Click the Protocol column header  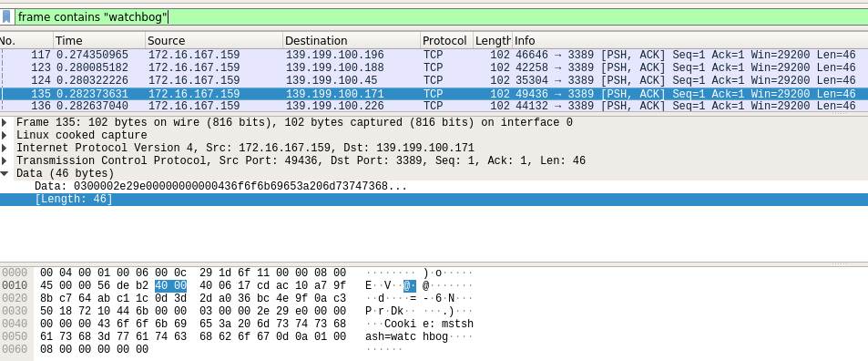pos(446,40)
